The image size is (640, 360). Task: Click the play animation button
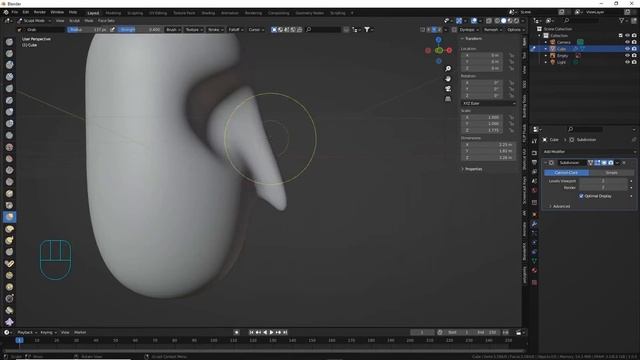[x=272, y=332]
